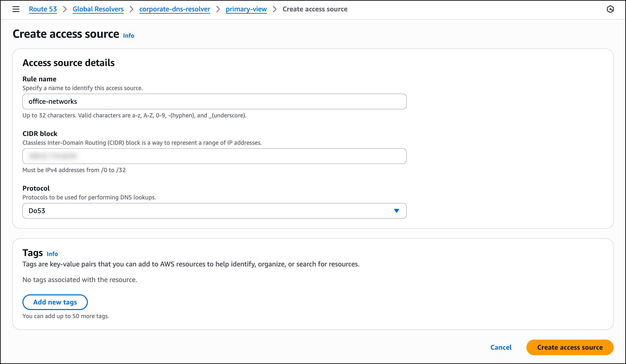
Task: Click the Create access source breadcrumb text
Action: [315, 9]
